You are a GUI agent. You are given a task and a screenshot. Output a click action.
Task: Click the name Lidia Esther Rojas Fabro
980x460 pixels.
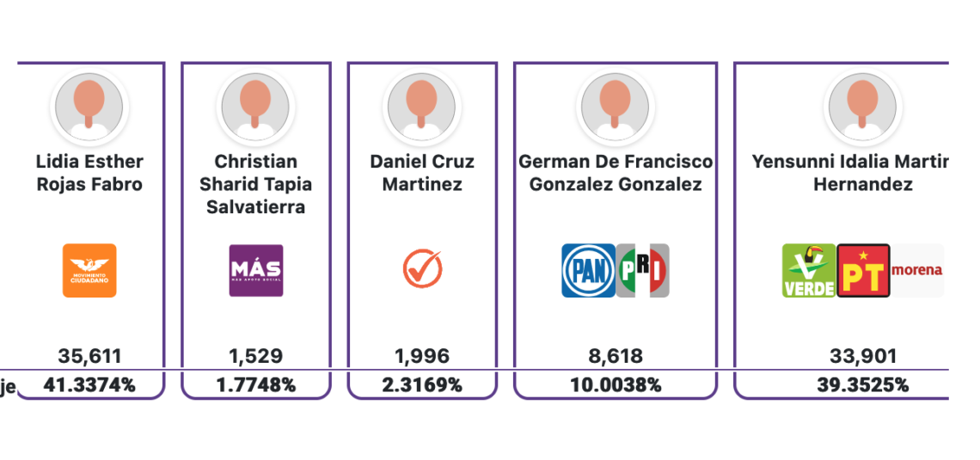point(89,173)
